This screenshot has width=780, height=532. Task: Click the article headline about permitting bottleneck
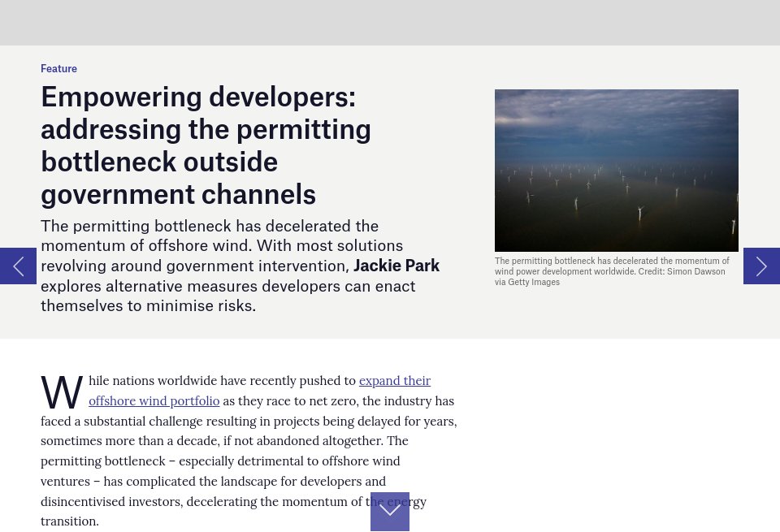pos(206,145)
